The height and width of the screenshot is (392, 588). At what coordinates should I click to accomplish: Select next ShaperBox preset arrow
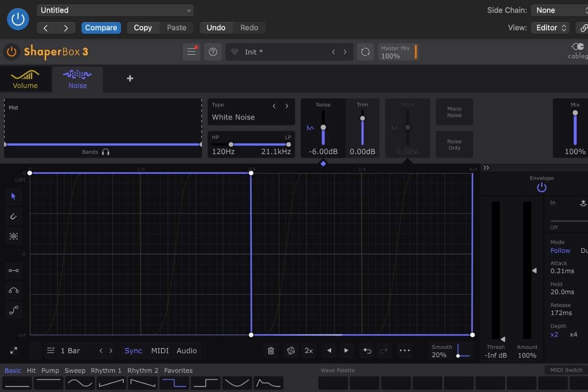click(x=345, y=52)
